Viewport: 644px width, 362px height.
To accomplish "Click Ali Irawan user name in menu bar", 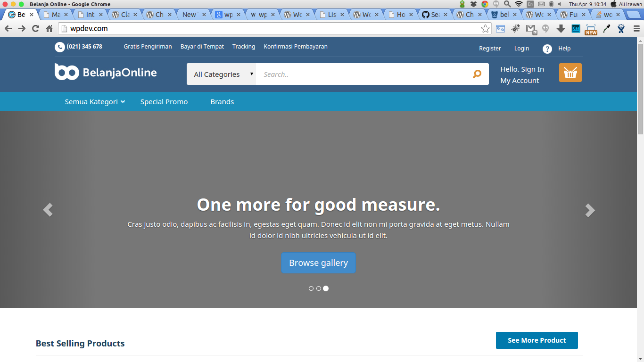I will click(x=630, y=4).
